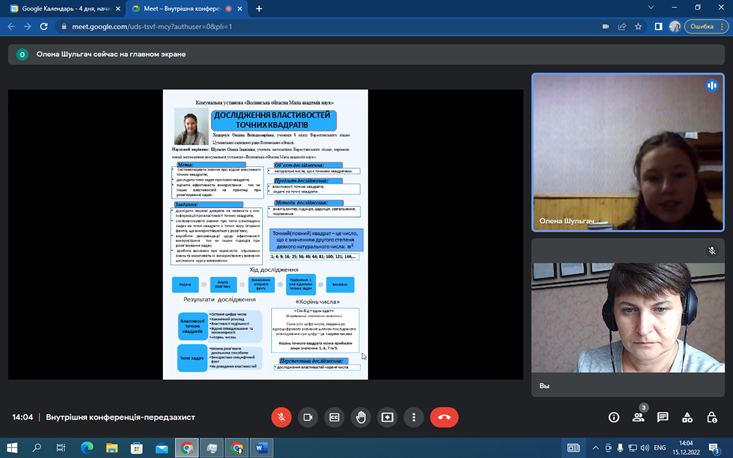The image size is (733, 458).
Task: Unmute the microphone in Meet toolbar
Action: click(282, 417)
